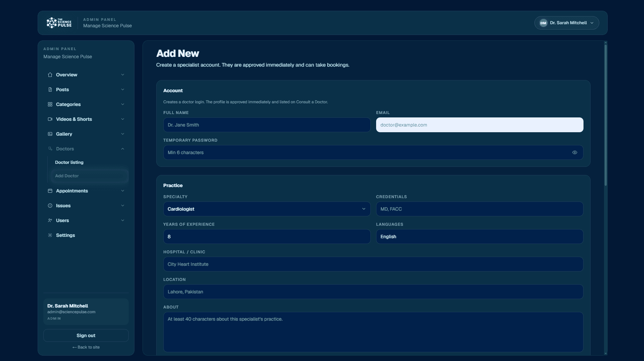Click the form's vertical scrollbar
Screen dimensions: 644x361
(606, 115)
